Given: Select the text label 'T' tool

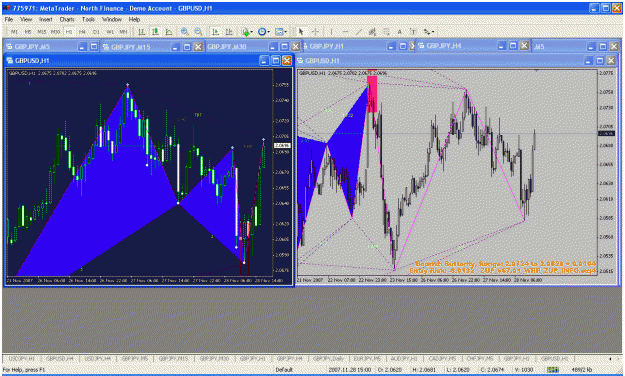Looking at the screenshot, I should click(413, 32).
